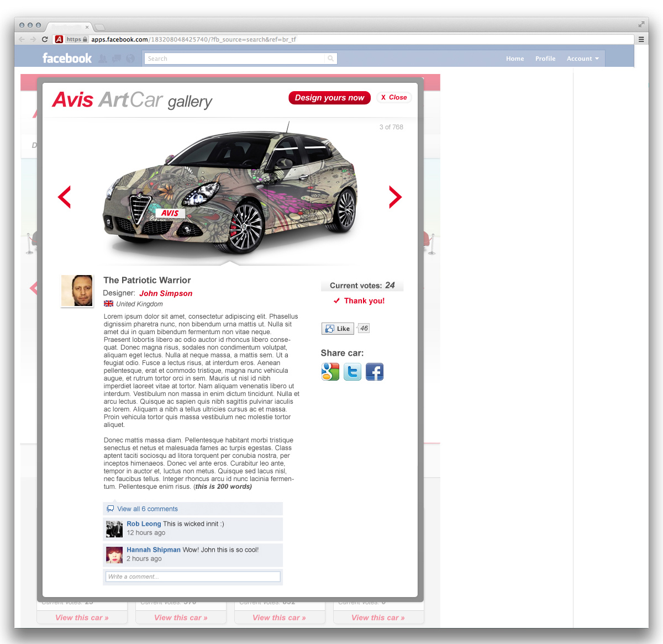Reload the browser page

(45, 39)
